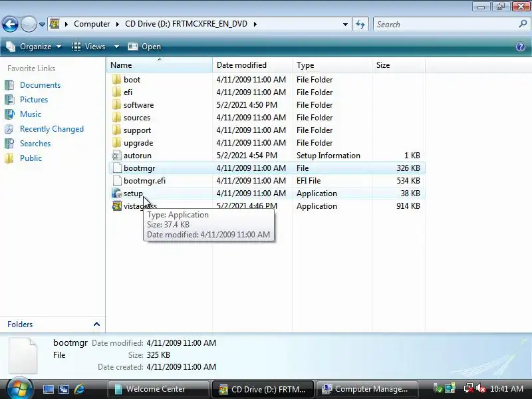Click the network tray icon with red X
Screen dimensions: 532x399
click(469, 388)
